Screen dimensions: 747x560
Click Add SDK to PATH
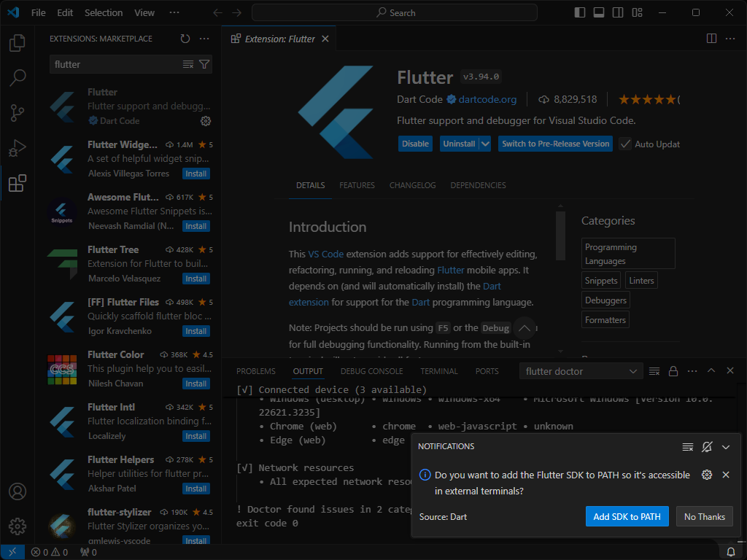point(627,517)
